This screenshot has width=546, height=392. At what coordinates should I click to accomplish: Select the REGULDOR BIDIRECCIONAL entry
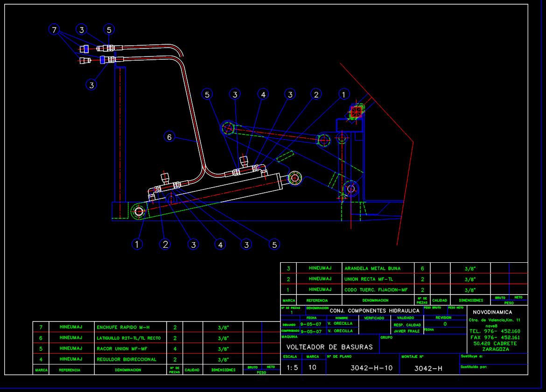click(x=126, y=359)
